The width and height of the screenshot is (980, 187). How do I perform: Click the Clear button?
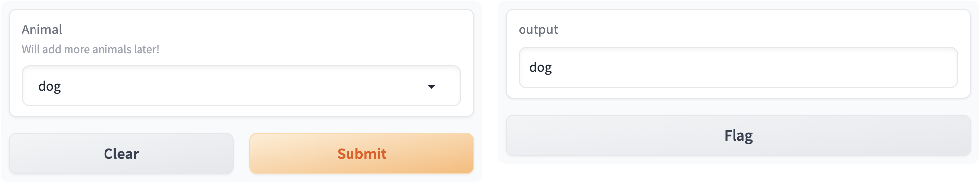[x=121, y=154]
